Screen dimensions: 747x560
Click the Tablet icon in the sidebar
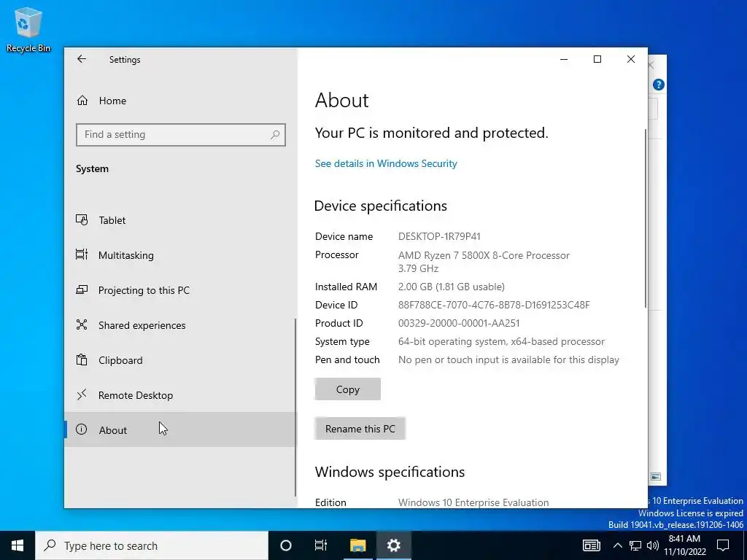82,219
